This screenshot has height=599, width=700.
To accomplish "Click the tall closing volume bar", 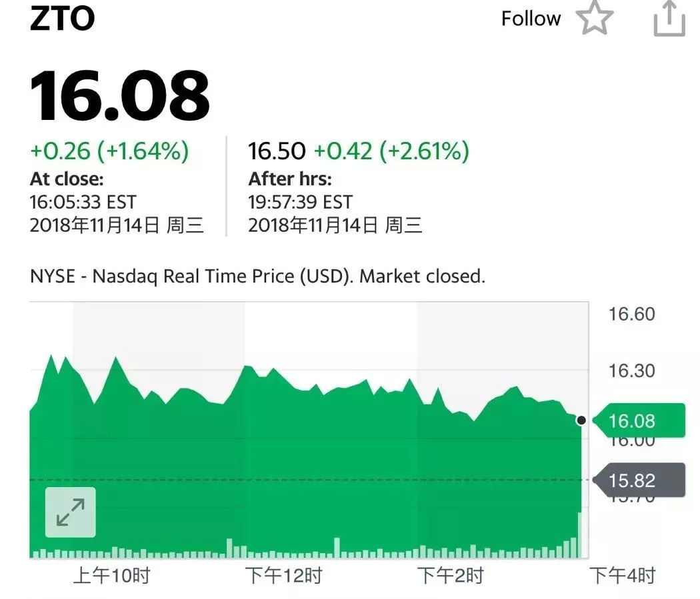I will (580, 534).
